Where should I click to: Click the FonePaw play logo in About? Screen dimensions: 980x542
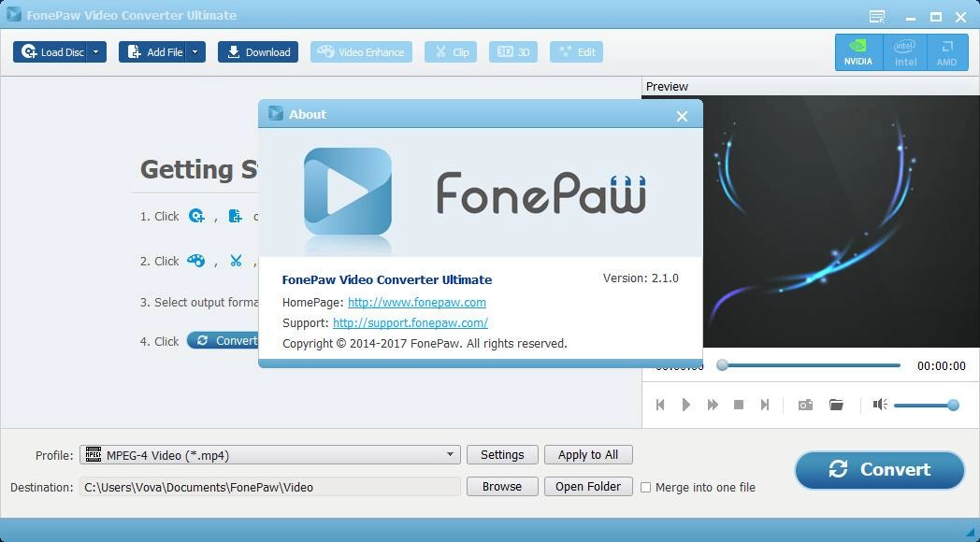click(348, 191)
